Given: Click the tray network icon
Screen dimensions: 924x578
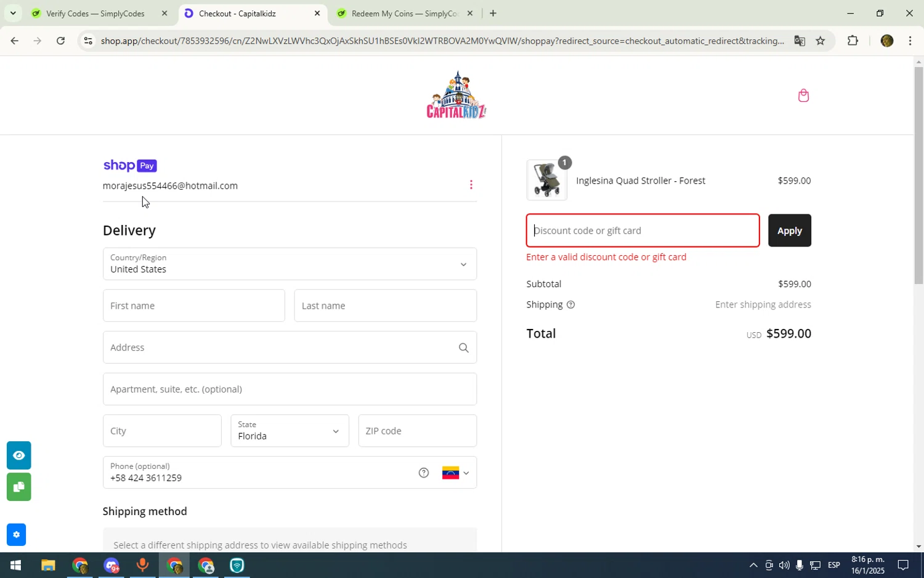Looking at the screenshot, I should [815, 565].
